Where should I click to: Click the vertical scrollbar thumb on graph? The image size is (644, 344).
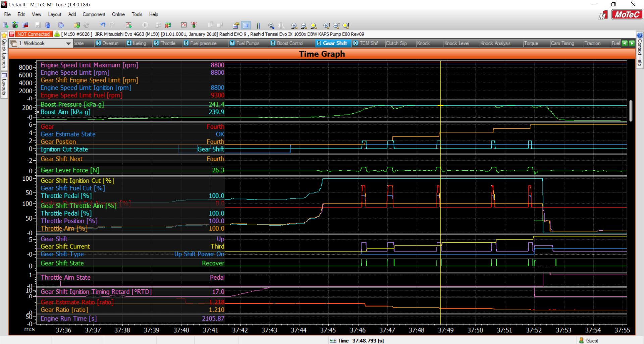[x=631, y=111]
